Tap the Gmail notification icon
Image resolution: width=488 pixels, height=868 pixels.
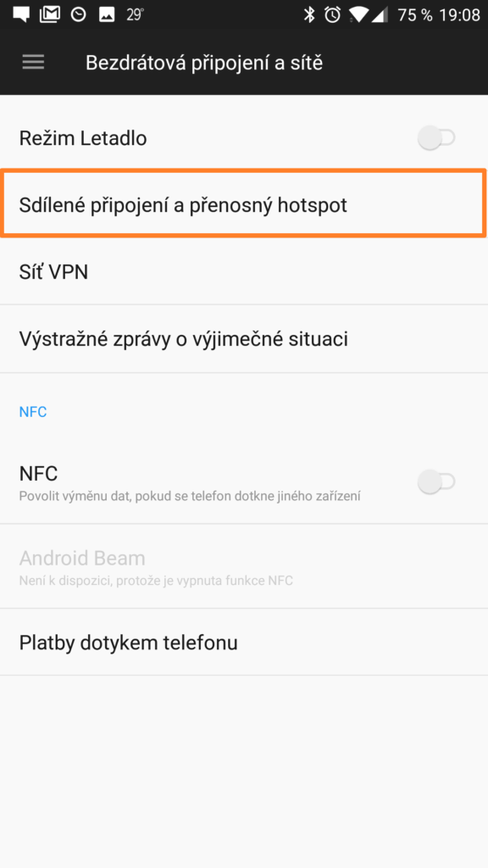50,15
